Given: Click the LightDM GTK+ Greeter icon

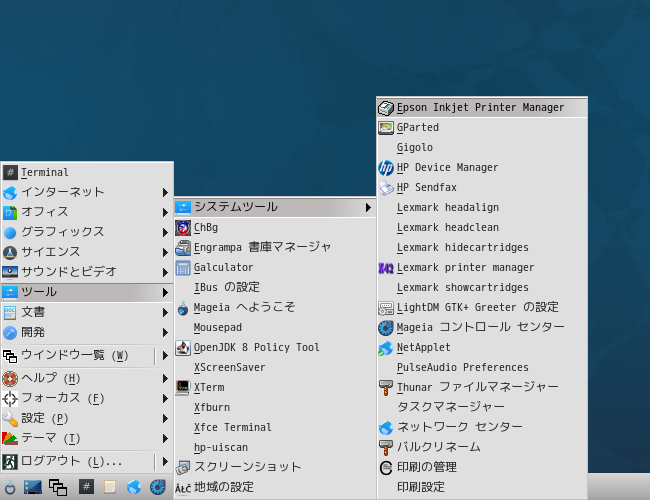Looking at the screenshot, I should tap(386, 308).
